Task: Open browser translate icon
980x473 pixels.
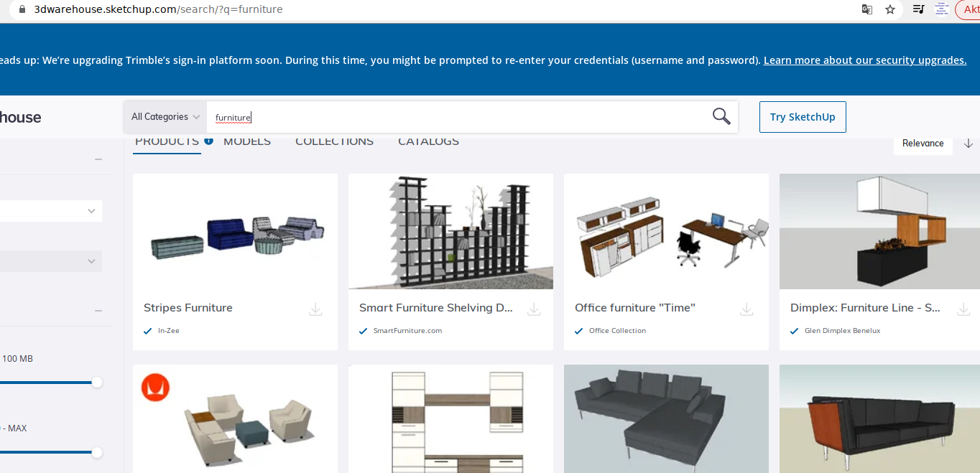Action: tap(867, 9)
